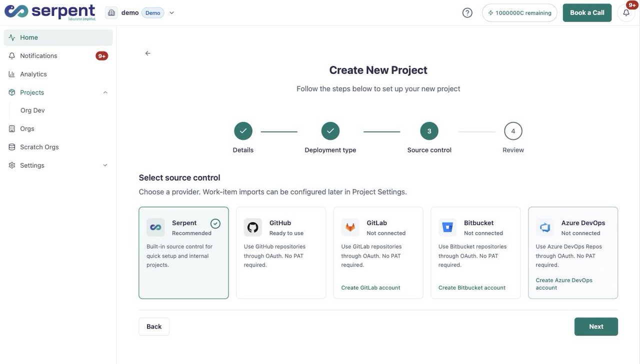Click the step 3 Source control circle

tap(429, 131)
